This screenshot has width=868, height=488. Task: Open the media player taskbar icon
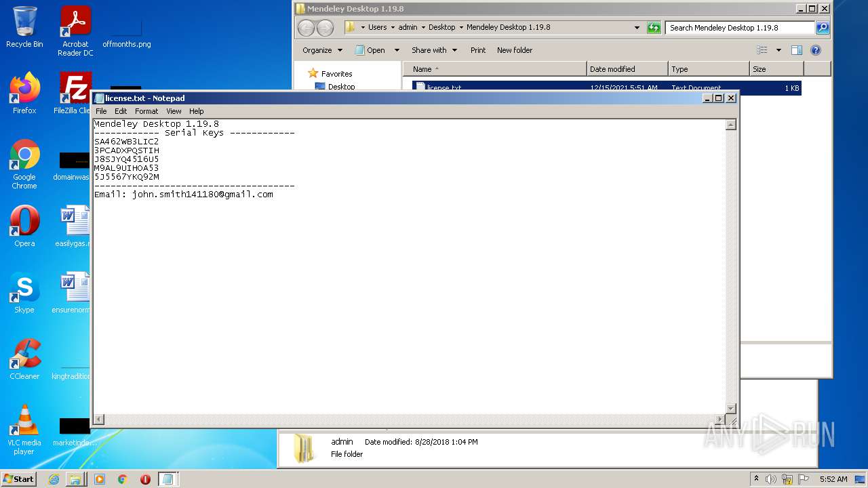[100, 479]
